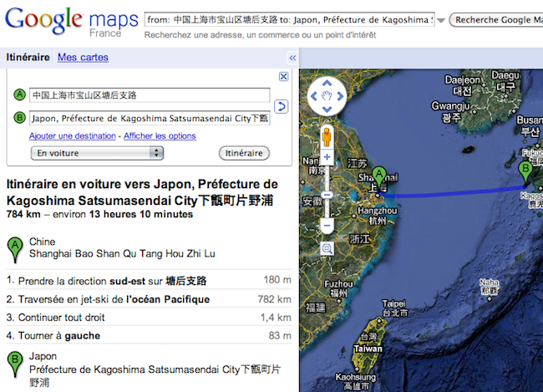Focus the destination address field B

pos(150,118)
